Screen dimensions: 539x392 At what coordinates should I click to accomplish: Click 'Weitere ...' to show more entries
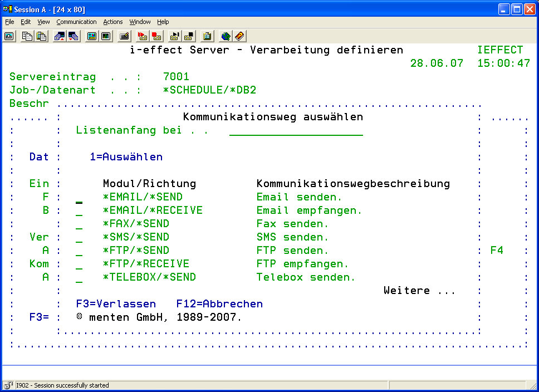coord(419,291)
